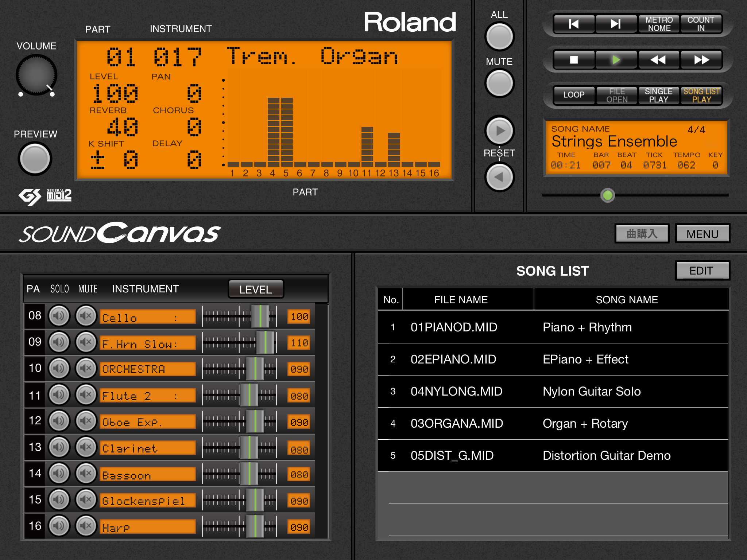The height and width of the screenshot is (560, 747).
Task: Open instrument selector for Clarinet
Action: [x=148, y=448]
